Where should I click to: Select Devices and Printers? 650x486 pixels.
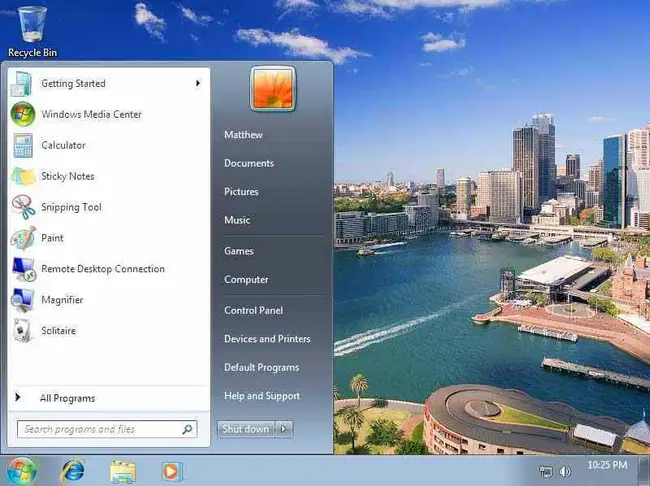[x=267, y=339]
